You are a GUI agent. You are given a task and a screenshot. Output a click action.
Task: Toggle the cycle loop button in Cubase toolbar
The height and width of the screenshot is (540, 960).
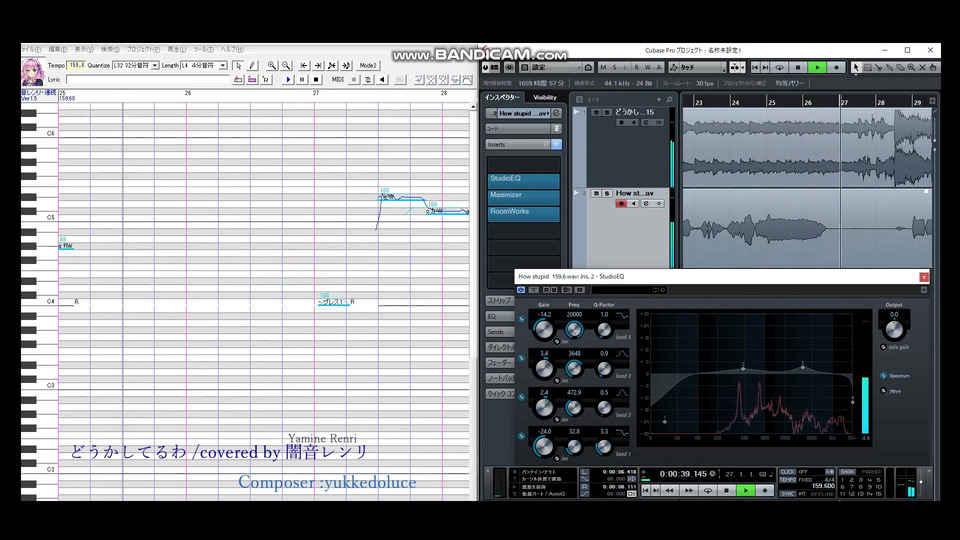pyautogui.click(x=779, y=67)
